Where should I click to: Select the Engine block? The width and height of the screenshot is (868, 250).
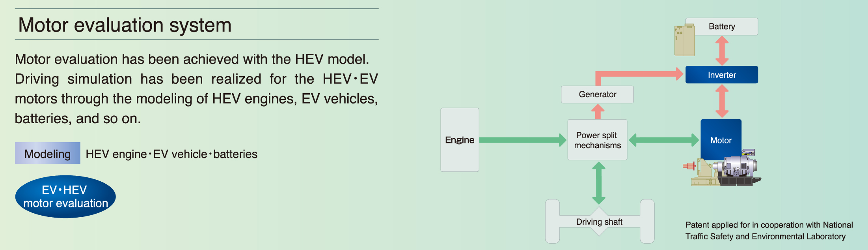point(460,140)
